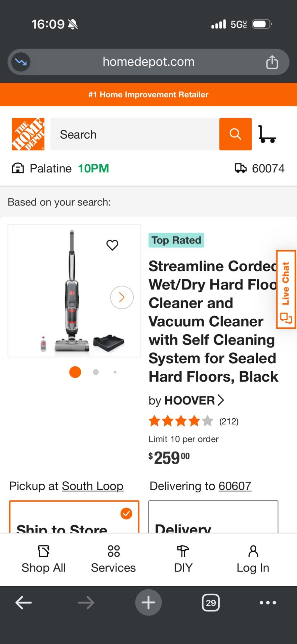Favorite the vacuum with the heart icon
This screenshot has width=297, height=644.
point(112,245)
